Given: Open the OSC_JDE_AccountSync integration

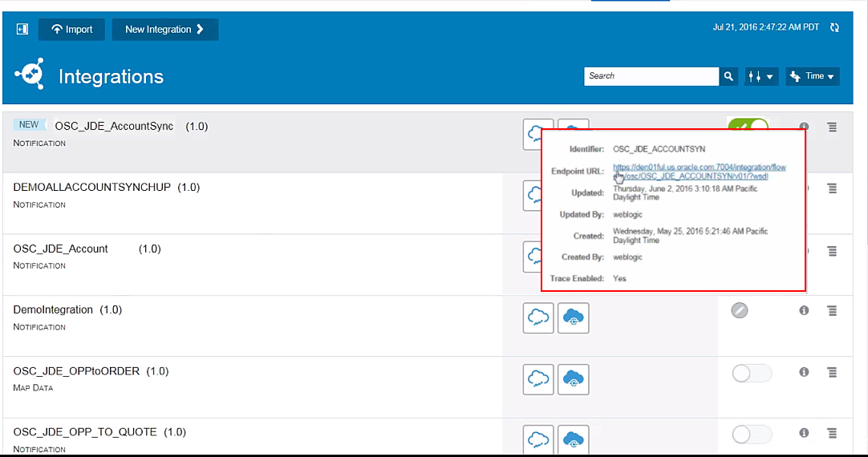Looking at the screenshot, I should (114, 126).
